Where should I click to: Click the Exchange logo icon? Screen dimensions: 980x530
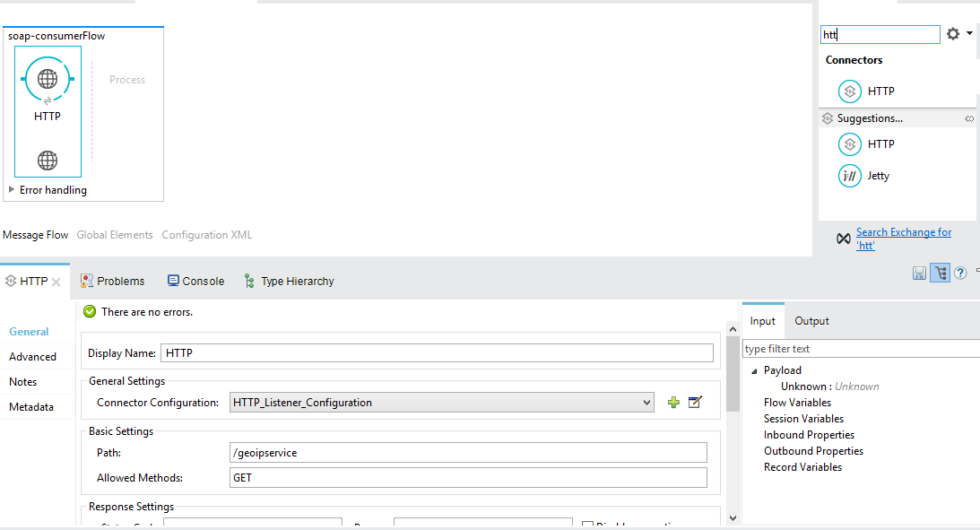843,239
